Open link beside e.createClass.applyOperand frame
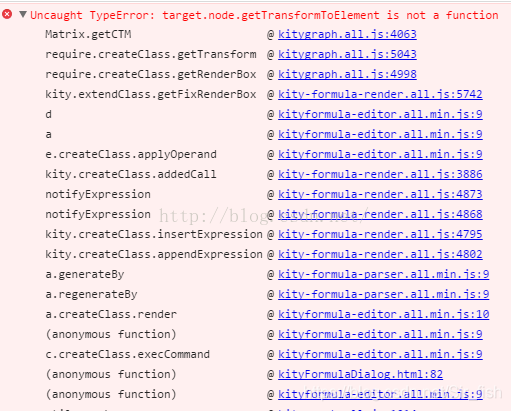This screenshot has width=511, height=411. pos(380,154)
